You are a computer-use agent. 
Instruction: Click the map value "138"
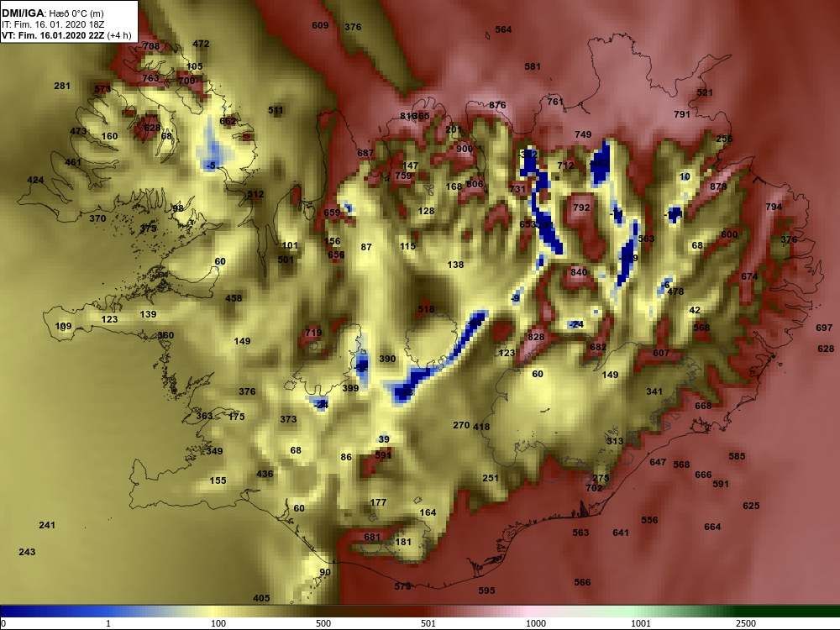(x=455, y=264)
